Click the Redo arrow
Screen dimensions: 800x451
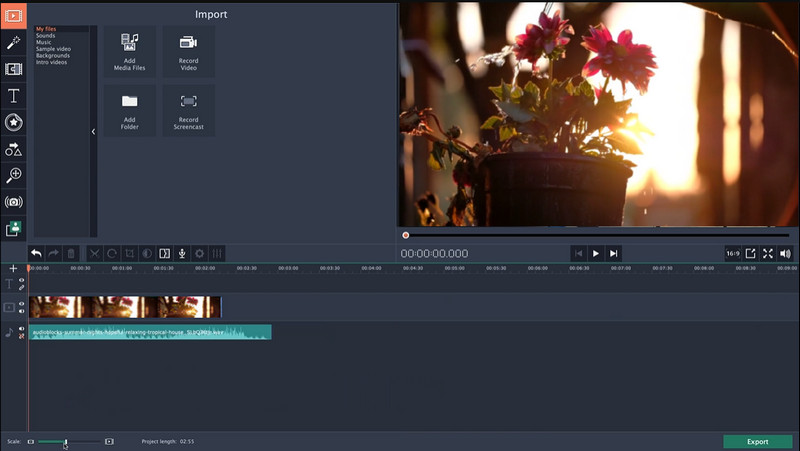[54, 253]
